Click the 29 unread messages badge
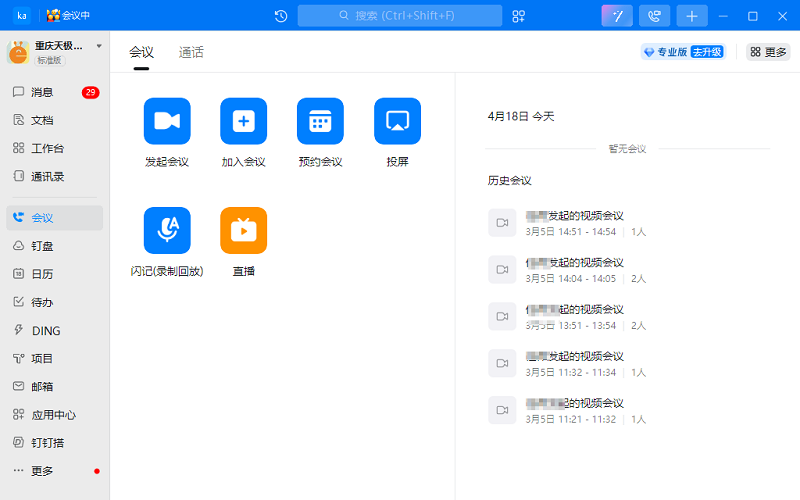The height and width of the screenshot is (500, 800). (90, 92)
